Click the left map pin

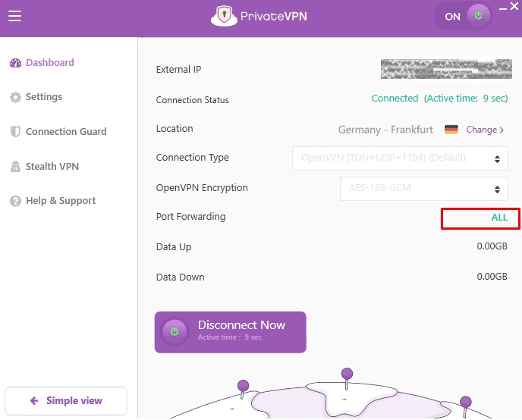pyautogui.click(x=243, y=389)
